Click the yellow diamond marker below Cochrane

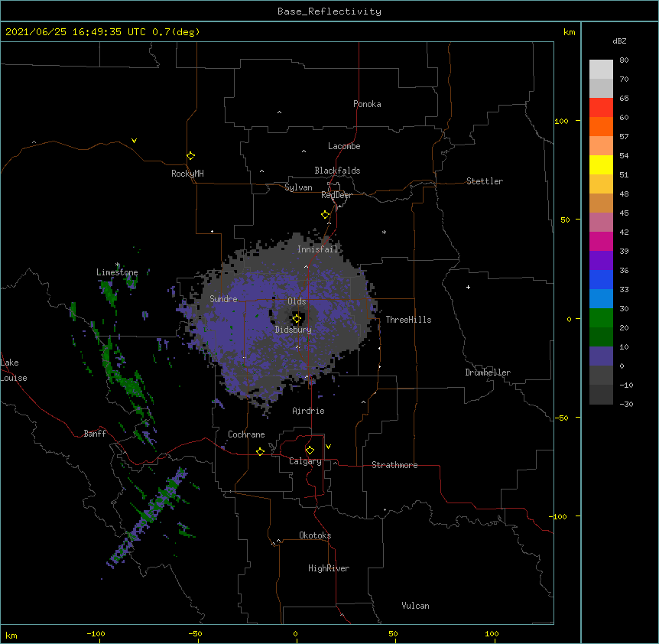[x=260, y=451]
